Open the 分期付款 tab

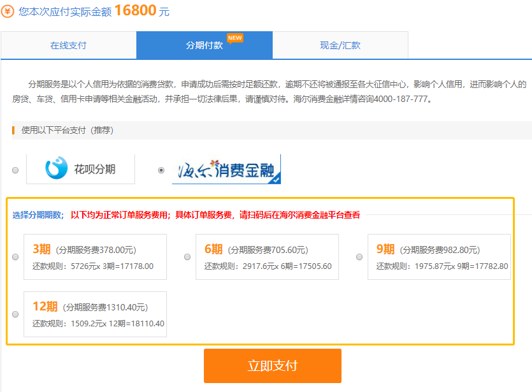[x=204, y=45]
